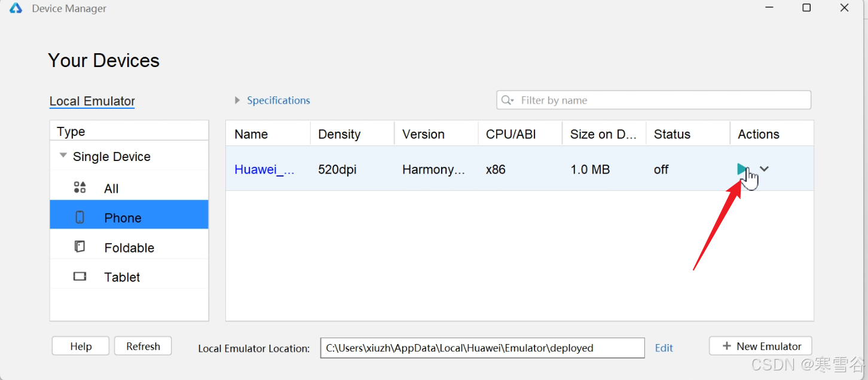Click the Device Manager app logo icon
Image resolution: width=868 pixels, height=380 pixels.
[x=16, y=8]
